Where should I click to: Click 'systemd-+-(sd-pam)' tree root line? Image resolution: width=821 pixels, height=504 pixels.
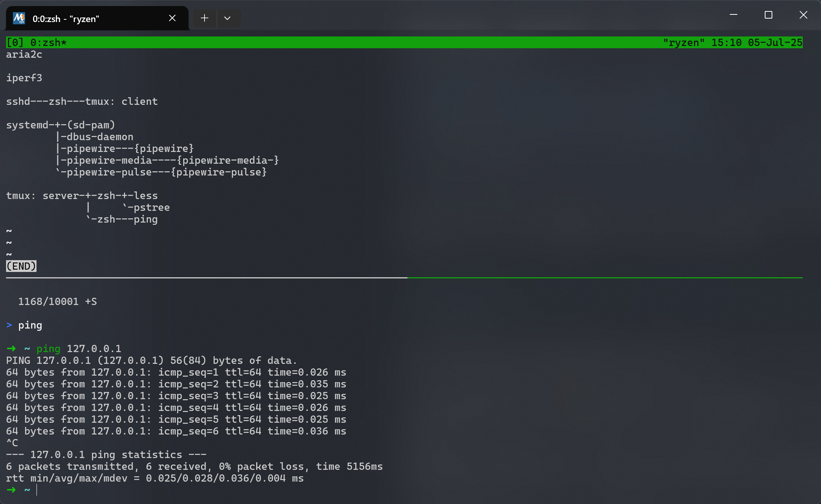point(60,125)
